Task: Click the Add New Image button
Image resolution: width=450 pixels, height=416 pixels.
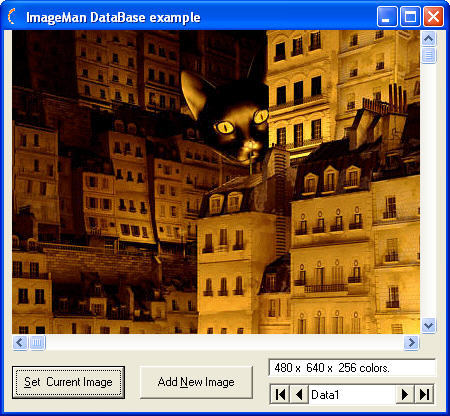Action: tap(196, 382)
